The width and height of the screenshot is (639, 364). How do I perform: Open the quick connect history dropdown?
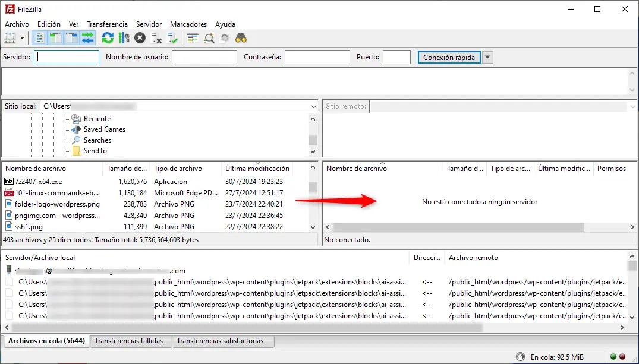[x=487, y=58]
